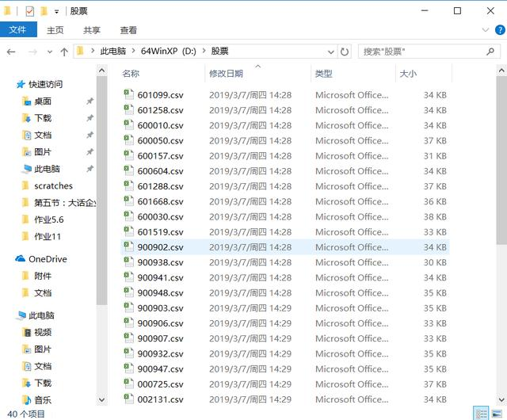Image resolution: width=507 pixels, height=420 pixels.
Task: Click the Properties icon in quick access toolbar
Action: click(29, 11)
